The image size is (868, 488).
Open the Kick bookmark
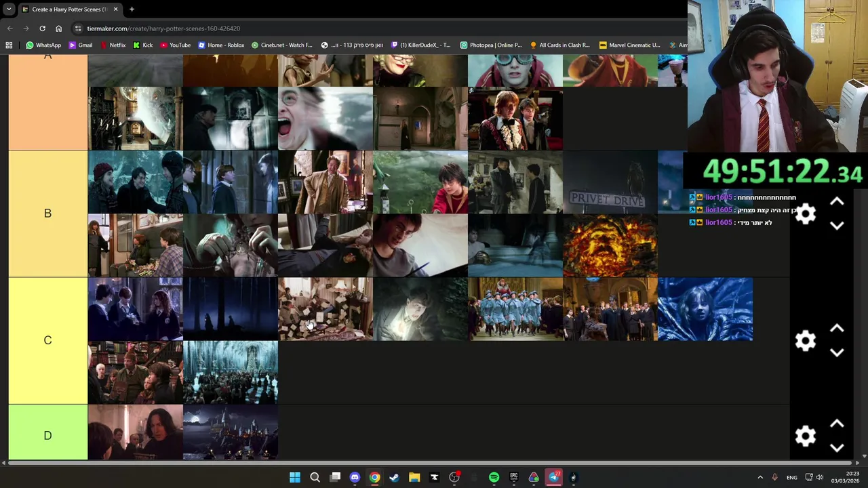tap(143, 45)
